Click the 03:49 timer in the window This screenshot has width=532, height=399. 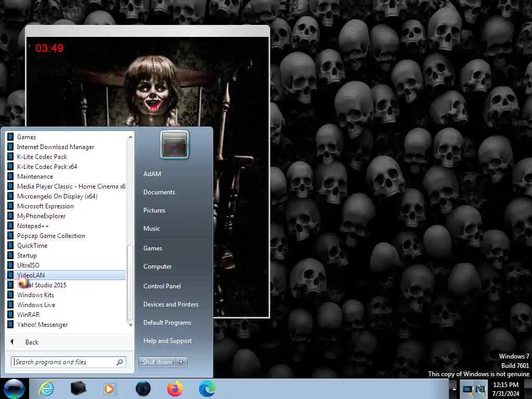(49, 48)
